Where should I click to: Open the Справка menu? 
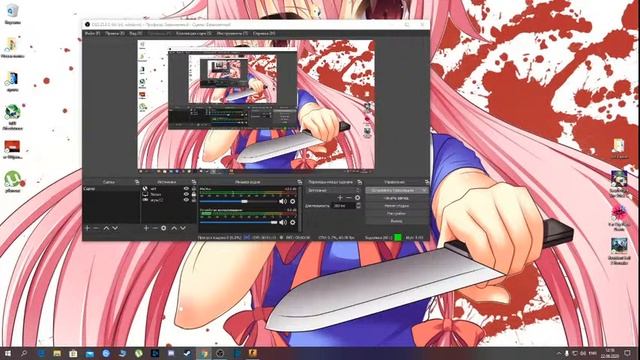click(264, 33)
